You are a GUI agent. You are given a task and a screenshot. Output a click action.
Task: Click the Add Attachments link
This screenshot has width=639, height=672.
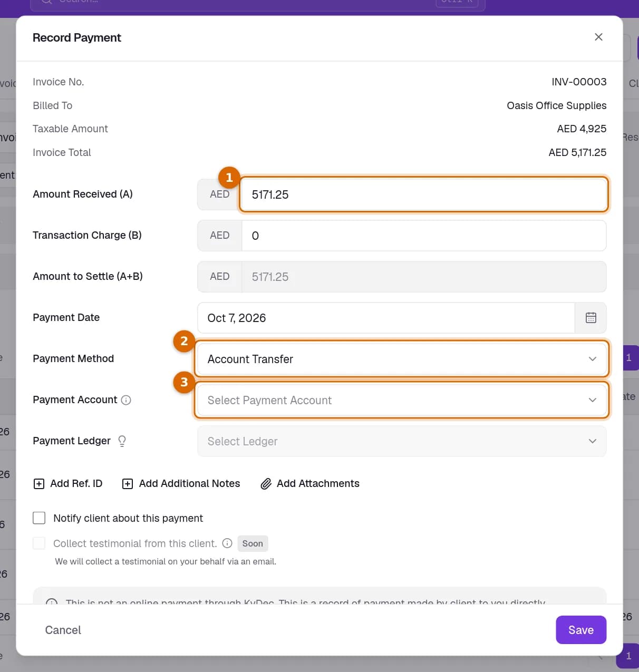tap(310, 484)
